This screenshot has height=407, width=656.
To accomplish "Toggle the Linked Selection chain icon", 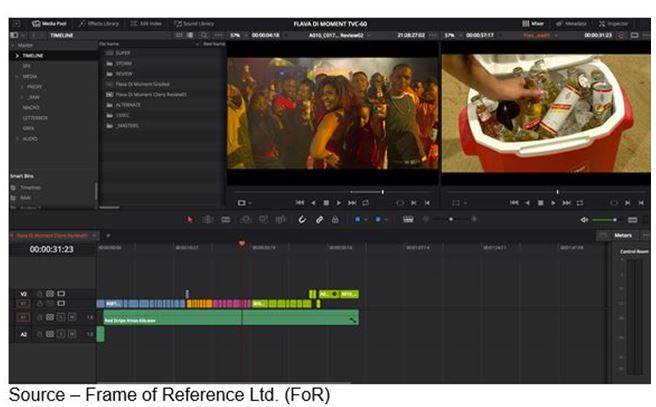I will [319, 219].
